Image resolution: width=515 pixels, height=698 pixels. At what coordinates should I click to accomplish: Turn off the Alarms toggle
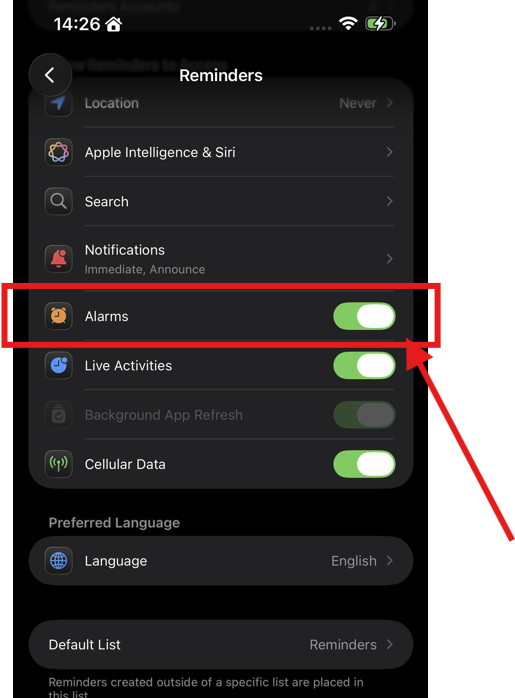[x=364, y=316]
